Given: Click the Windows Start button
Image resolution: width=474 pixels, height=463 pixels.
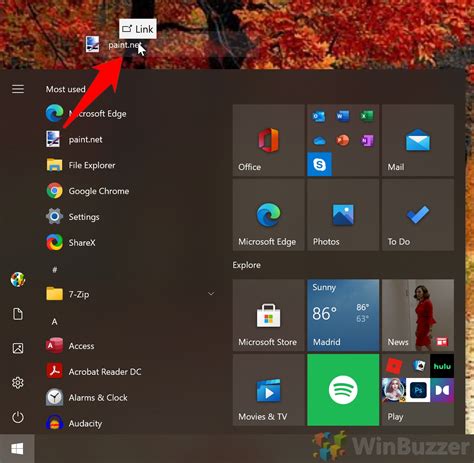Looking at the screenshot, I should pos(17,449).
